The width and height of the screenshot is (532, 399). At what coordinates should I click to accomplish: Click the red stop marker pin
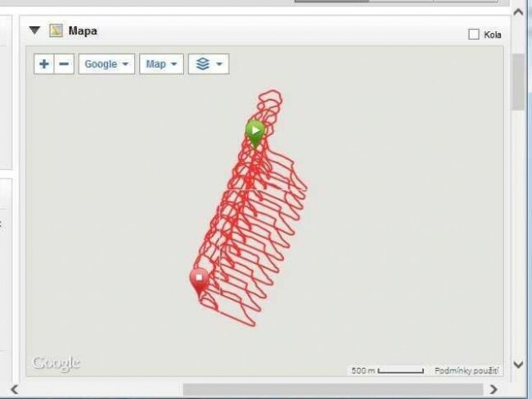(x=200, y=281)
